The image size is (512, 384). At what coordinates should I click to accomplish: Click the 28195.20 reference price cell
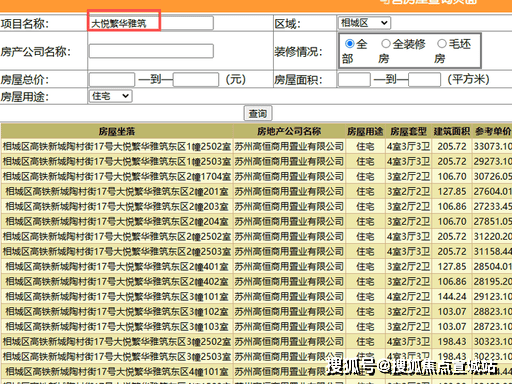pos(492,281)
